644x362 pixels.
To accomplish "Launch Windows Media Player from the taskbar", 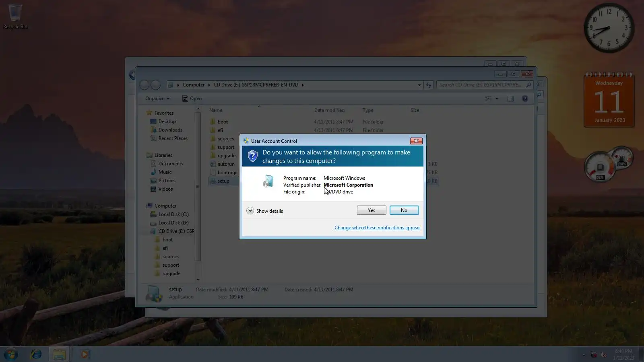I will [x=84, y=354].
